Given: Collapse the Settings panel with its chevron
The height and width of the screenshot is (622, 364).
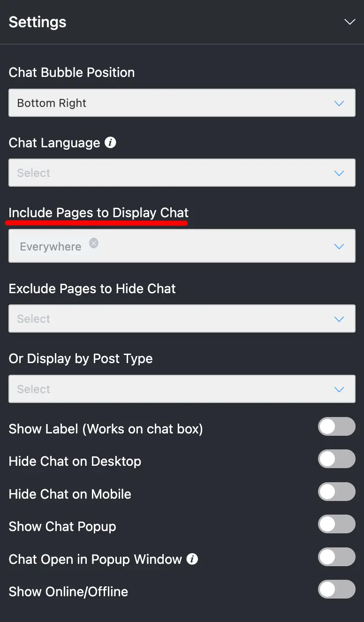Looking at the screenshot, I should coord(349,22).
